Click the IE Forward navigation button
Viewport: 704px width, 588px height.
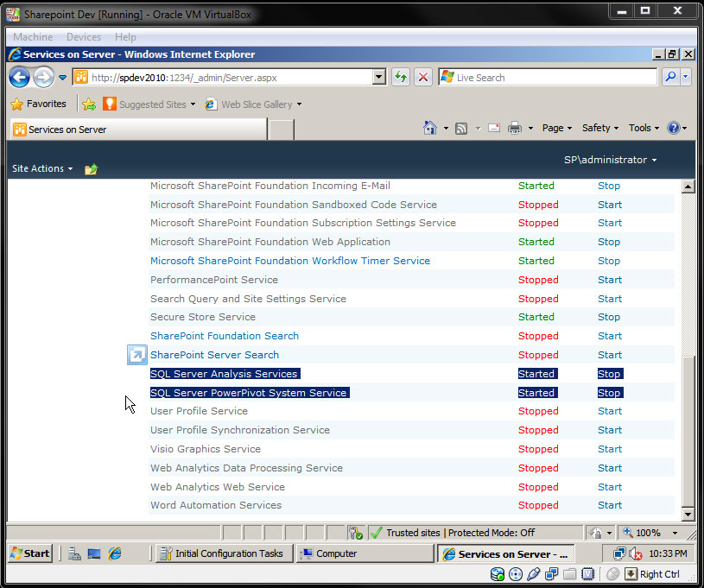point(43,77)
